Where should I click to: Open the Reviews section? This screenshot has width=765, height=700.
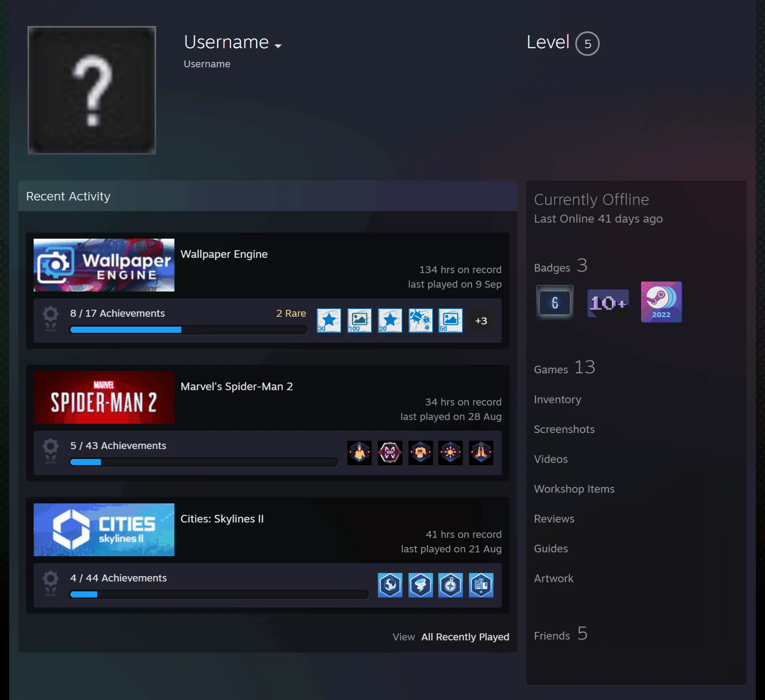tap(554, 519)
